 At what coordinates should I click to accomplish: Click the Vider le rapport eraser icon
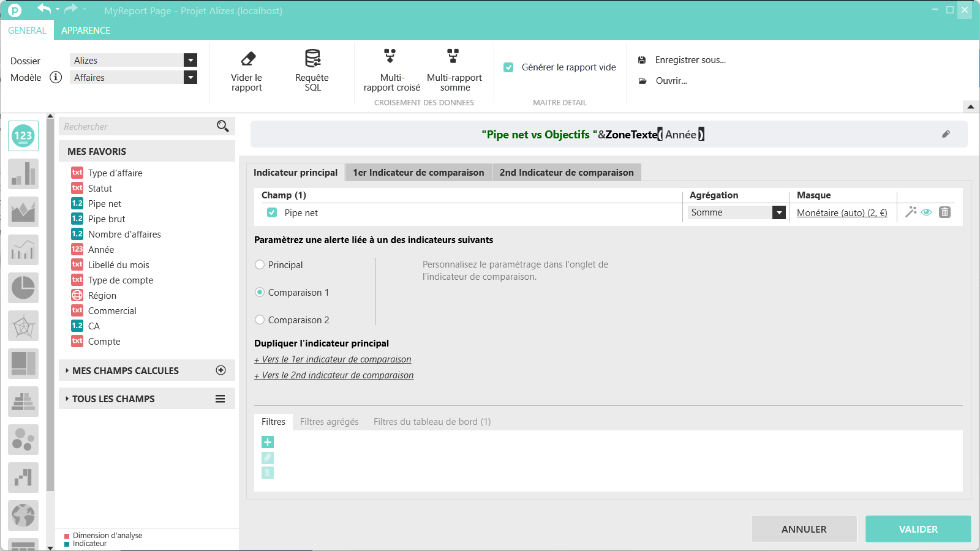[247, 59]
